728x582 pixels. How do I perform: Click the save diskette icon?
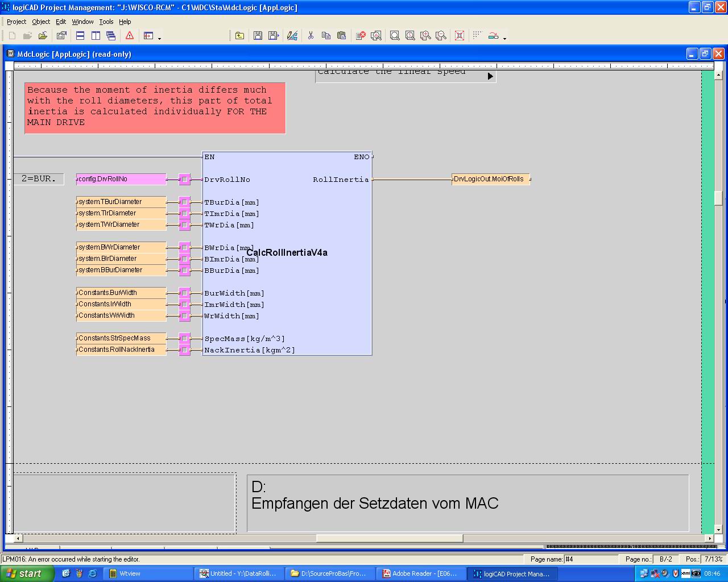[258, 36]
